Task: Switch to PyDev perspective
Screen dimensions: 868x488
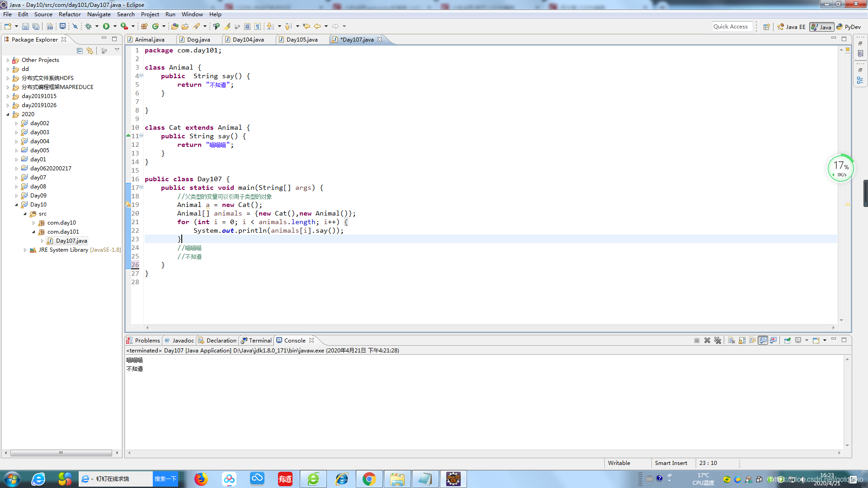Action: pos(849,27)
